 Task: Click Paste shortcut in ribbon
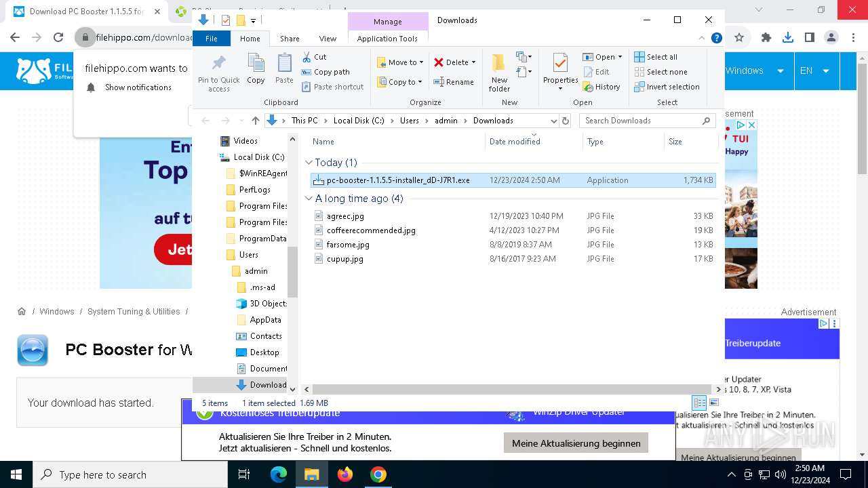point(333,87)
